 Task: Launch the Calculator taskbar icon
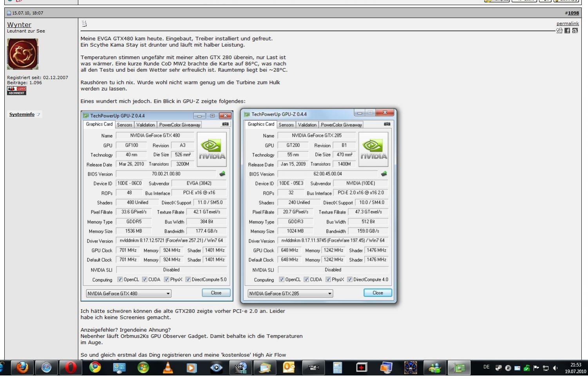337,368
